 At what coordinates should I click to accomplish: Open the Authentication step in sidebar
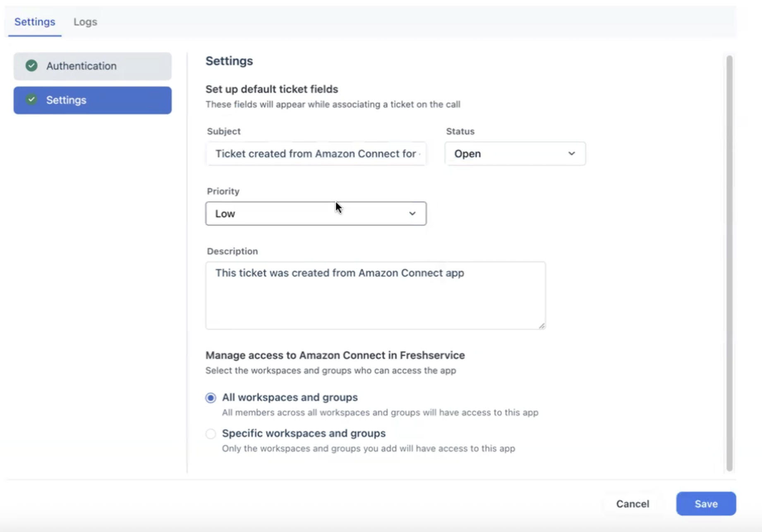click(92, 66)
